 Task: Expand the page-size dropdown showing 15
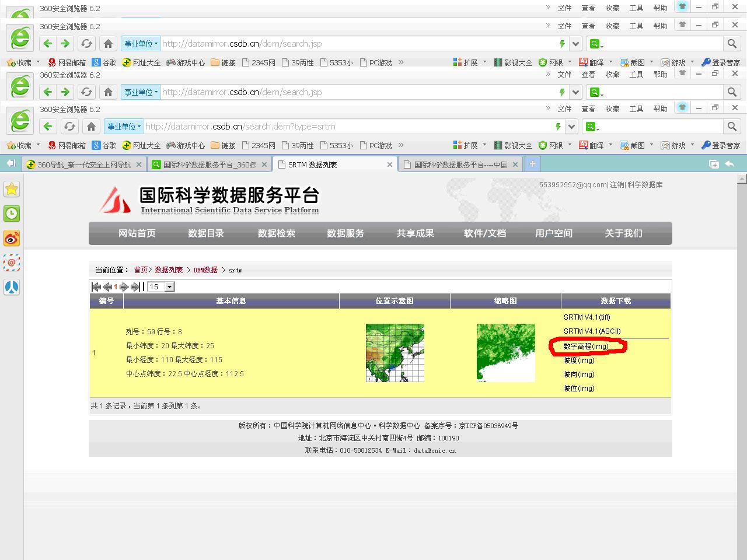coord(169,287)
